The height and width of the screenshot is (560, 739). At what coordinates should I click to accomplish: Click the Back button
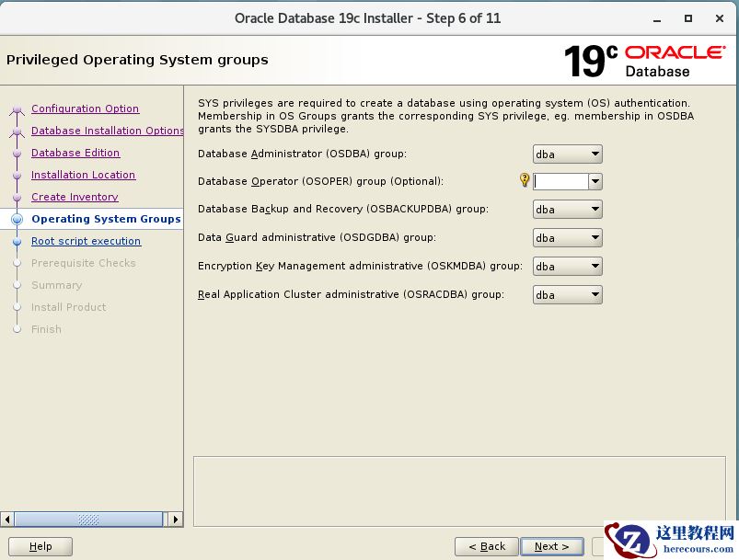pos(487,546)
